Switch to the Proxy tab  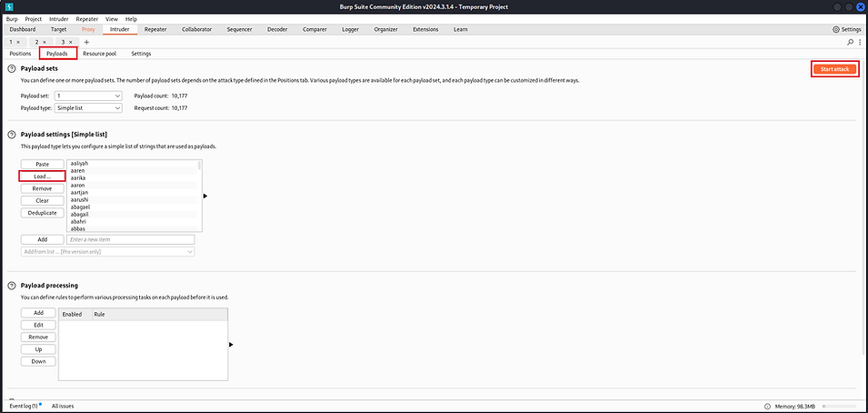[88, 29]
